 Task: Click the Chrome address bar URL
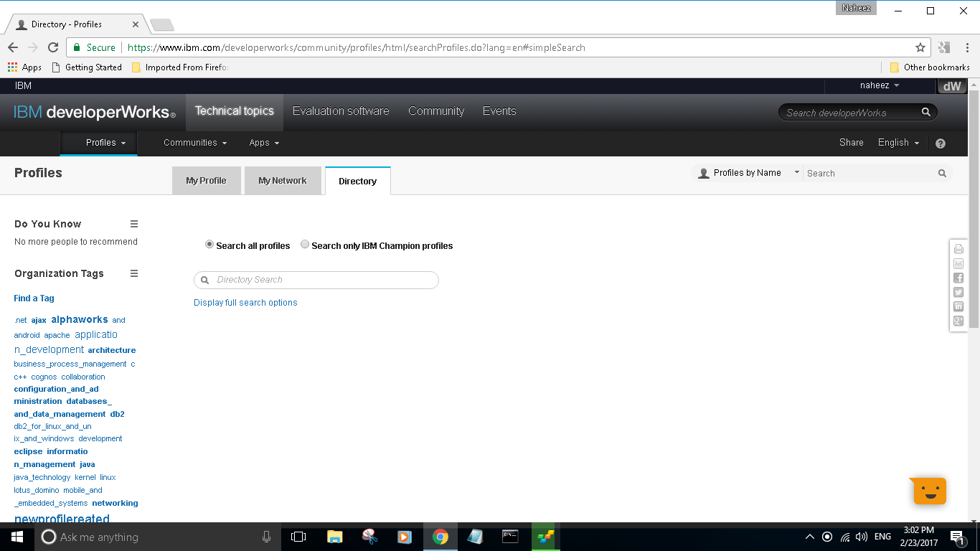pyautogui.click(x=357, y=47)
